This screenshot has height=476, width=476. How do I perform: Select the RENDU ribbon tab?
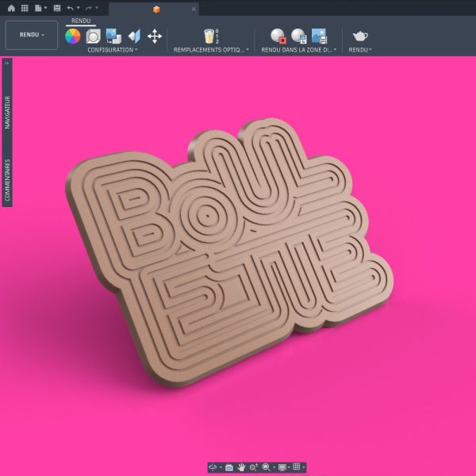tap(81, 21)
